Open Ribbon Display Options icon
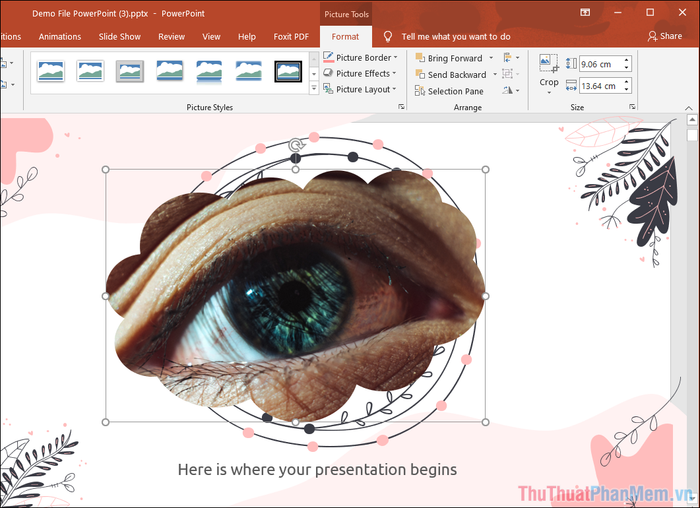The height and width of the screenshot is (508, 700). point(585,12)
